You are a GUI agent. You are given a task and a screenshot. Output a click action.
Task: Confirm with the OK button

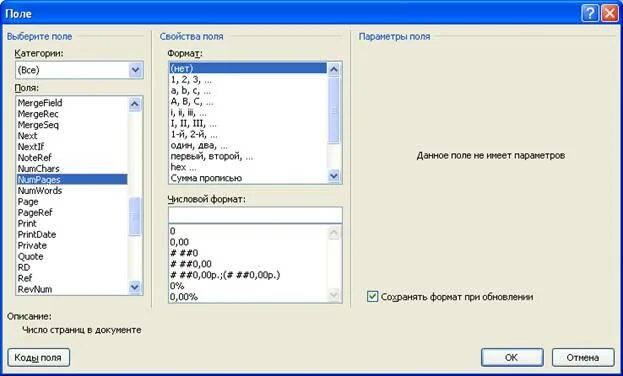pyautogui.click(x=512, y=358)
